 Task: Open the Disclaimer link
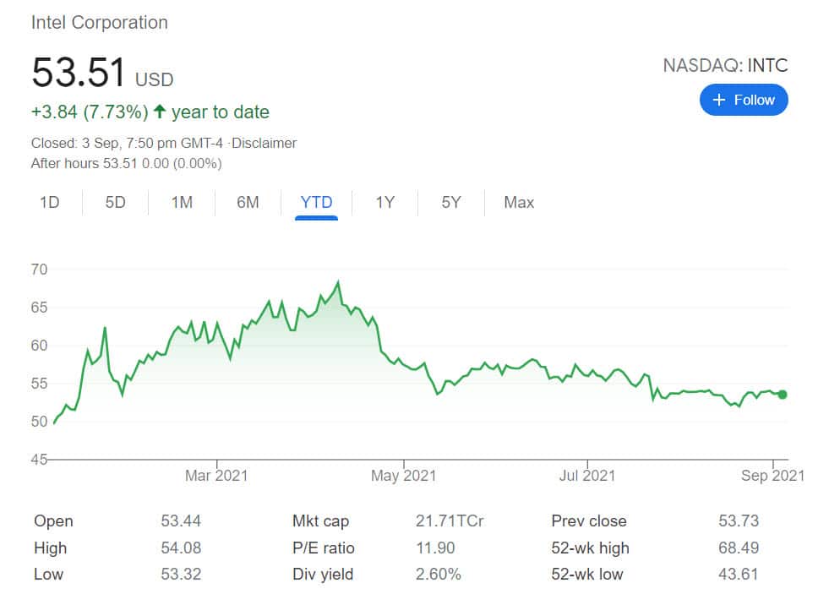(x=265, y=143)
